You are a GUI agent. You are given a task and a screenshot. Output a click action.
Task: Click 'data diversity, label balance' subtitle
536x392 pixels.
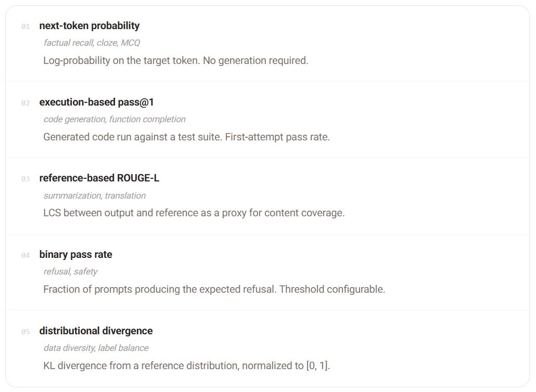point(96,348)
